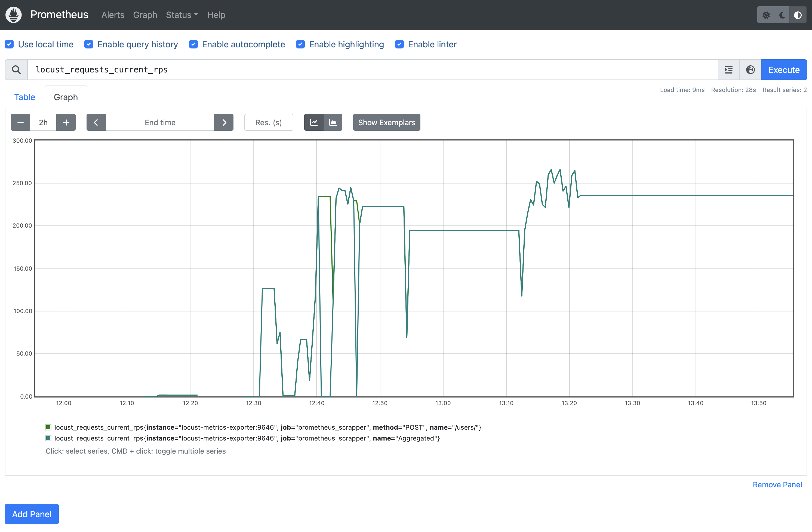The height and width of the screenshot is (532, 812).
Task: Toggle the Enable linter checkbox
Action: [x=399, y=44]
